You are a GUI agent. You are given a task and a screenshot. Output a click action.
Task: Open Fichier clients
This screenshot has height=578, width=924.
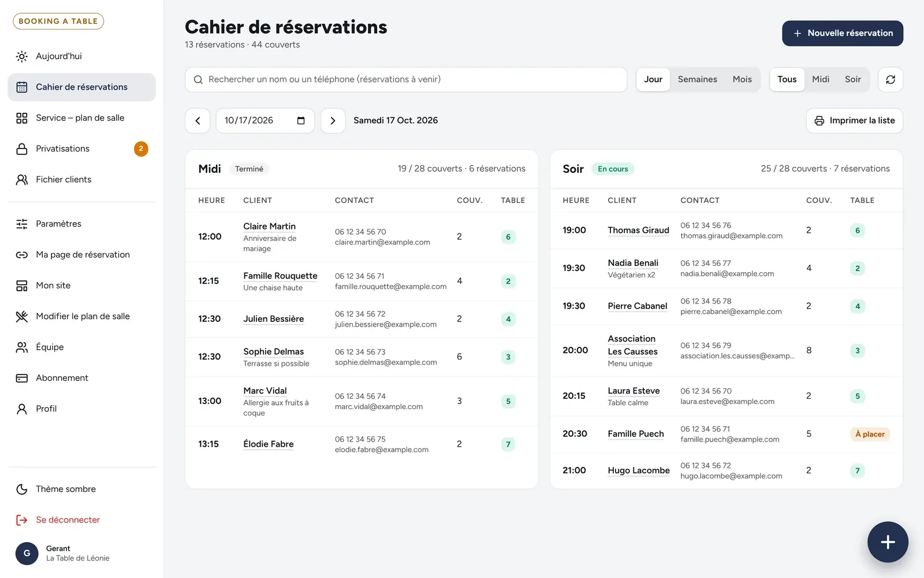point(82,180)
